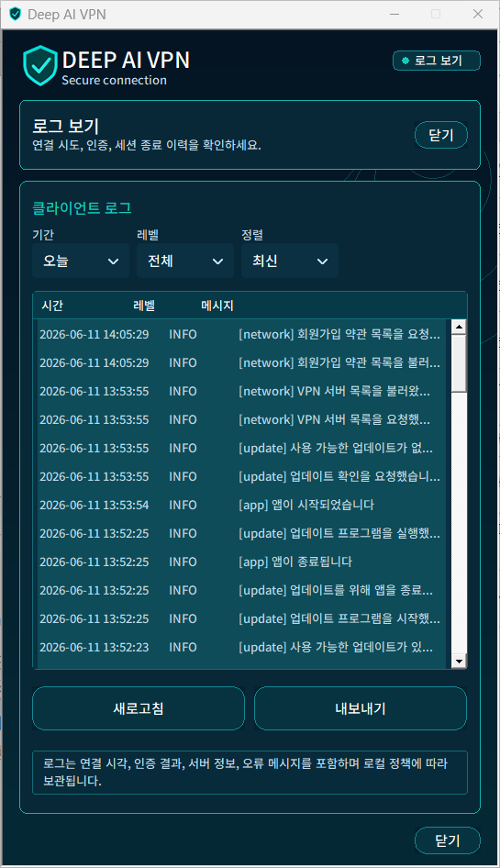Select log row 사용 가능한 업데이트가 없
The width and height of the screenshot is (500, 868).
click(x=242, y=448)
